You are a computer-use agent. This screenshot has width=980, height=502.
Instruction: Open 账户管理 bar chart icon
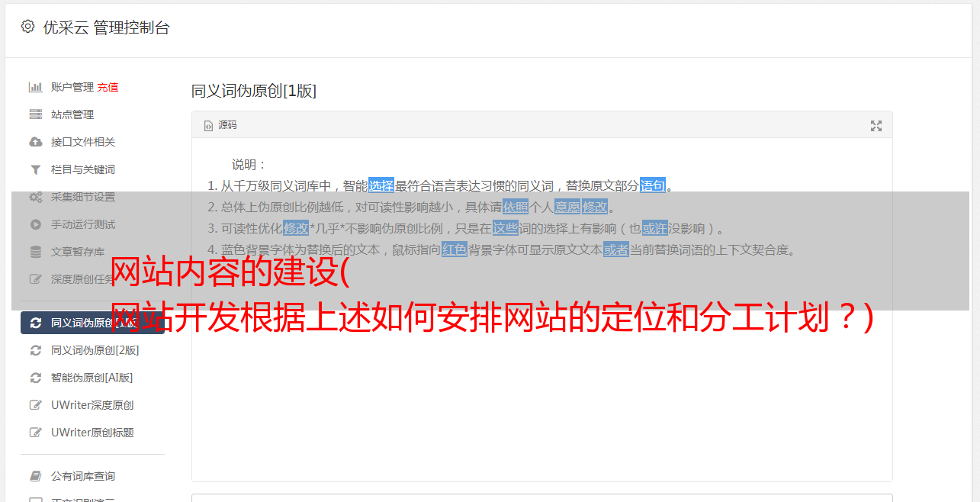pyautogui.click(x=35, y=87)
